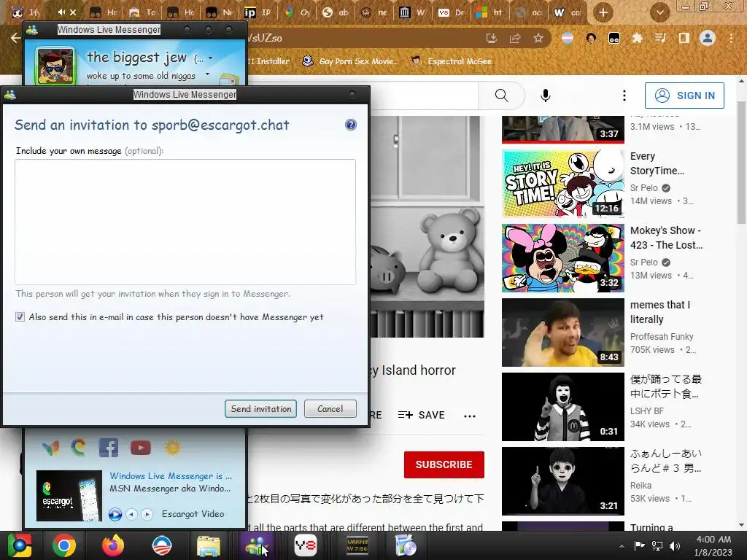The height and width of the screenshot is (560, 747).
Task: Share this page from the address bar
Action: click(515, 38)
